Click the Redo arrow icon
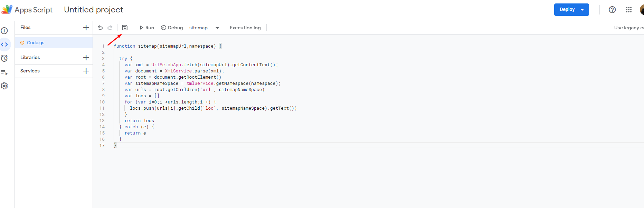This screenshot has height=208, width=644. [x=110, y=28]
